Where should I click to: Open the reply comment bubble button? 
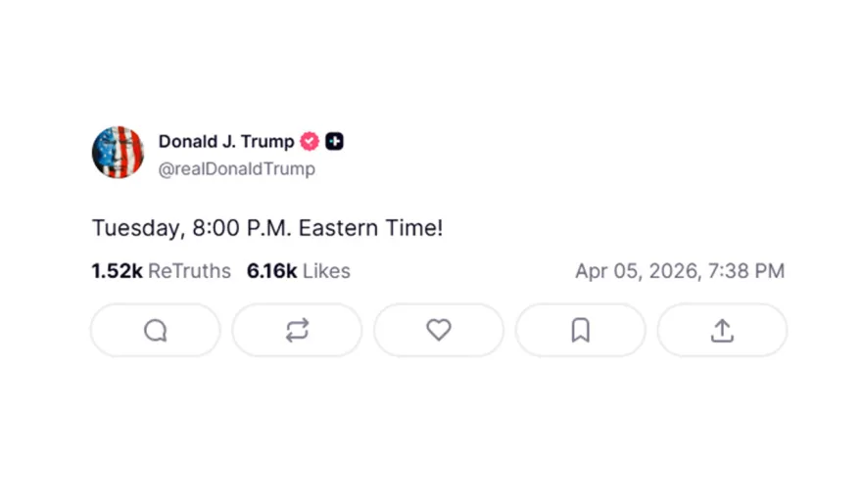[x=156, y=331]
